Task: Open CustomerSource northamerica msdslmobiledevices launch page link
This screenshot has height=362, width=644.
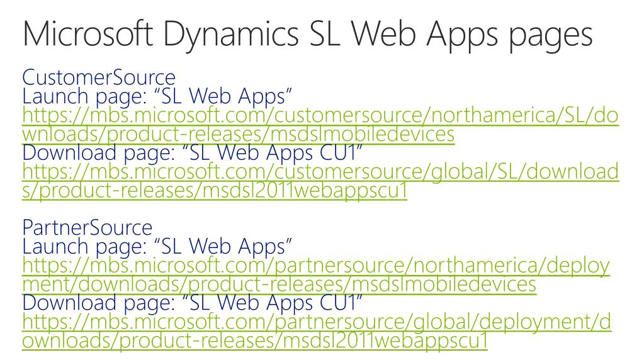Action: pyautogui.click(x=320, y=125)
